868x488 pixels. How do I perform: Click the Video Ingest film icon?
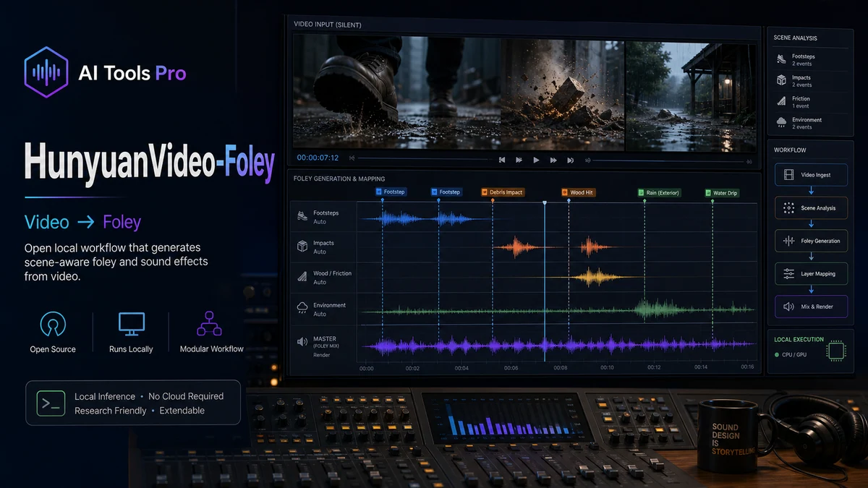[788, 175]
